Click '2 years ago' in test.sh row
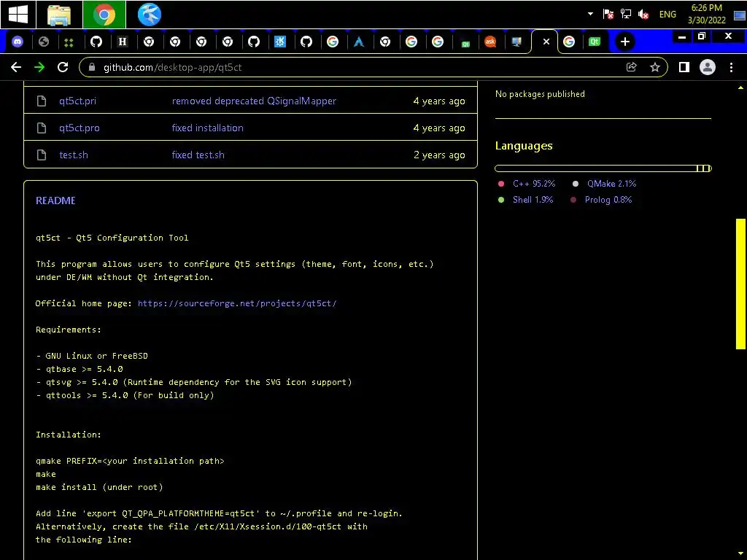 click(438, 155)
